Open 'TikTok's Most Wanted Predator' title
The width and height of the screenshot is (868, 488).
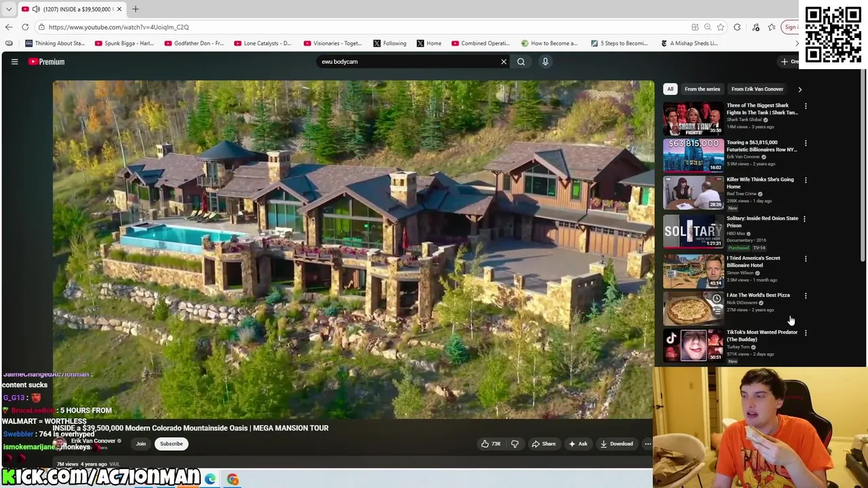762,335
